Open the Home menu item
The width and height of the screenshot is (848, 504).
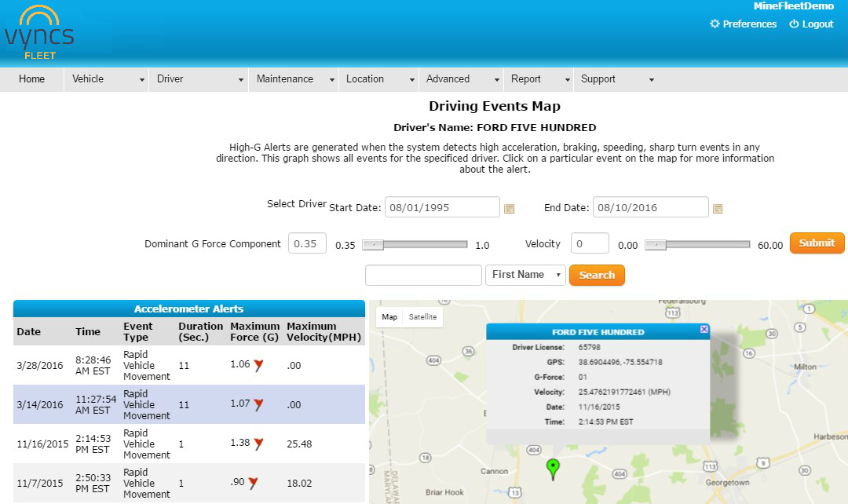point(31,79)
